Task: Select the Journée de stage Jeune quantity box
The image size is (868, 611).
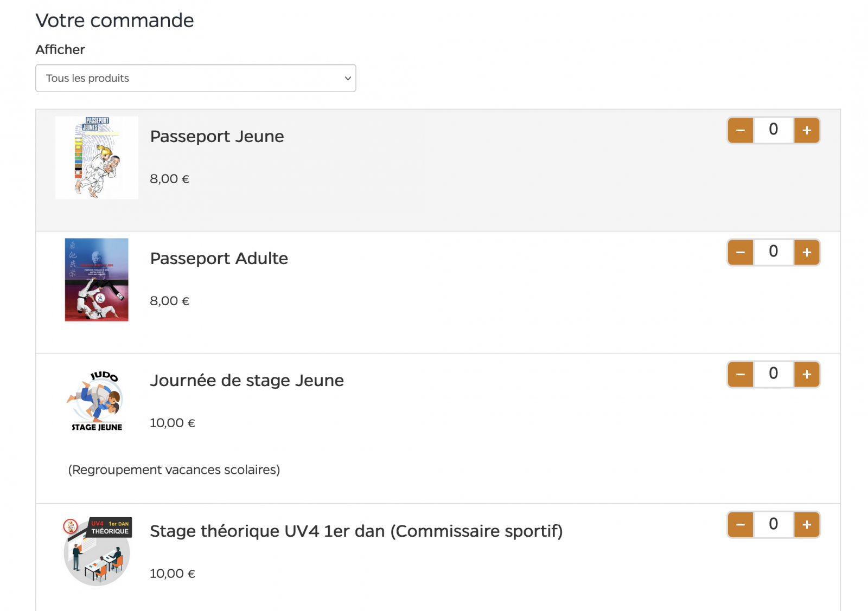Action: coord(773,374)
